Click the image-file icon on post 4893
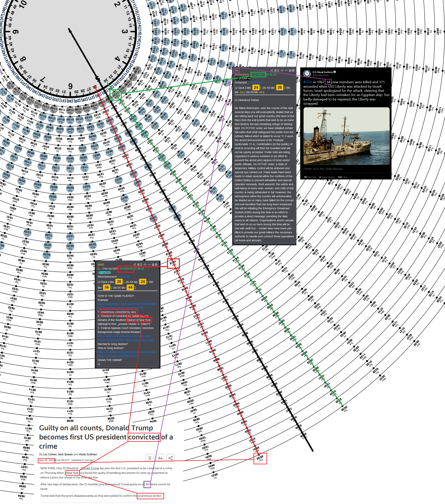The width and height of the screenshot is (445, 504). (141, 265)
